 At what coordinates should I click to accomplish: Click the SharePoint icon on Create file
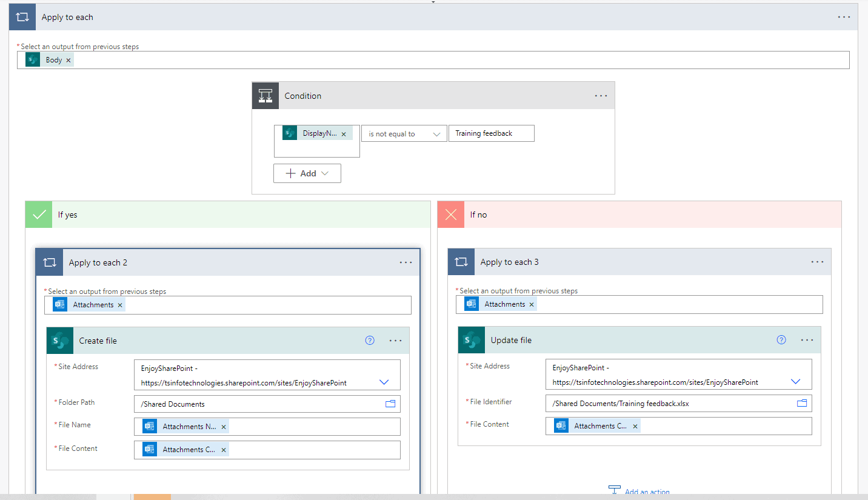(x=59, y=340)
